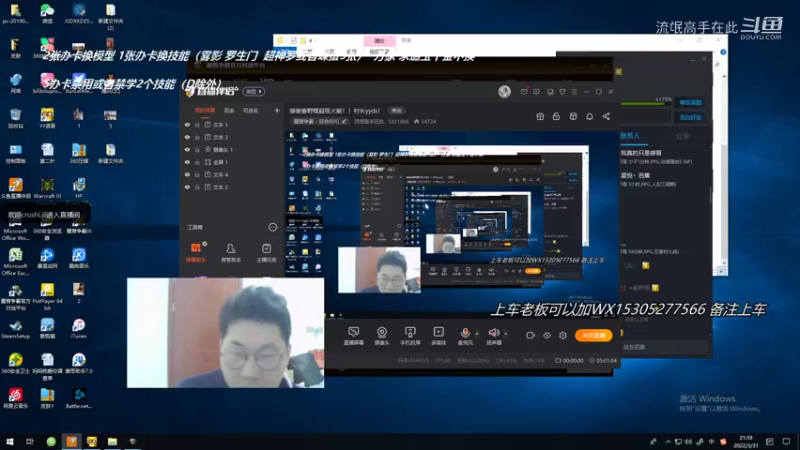Viewport: 800px width, 450px height.
Task: Hide the 全屏 1 layer
Action: 187,162
